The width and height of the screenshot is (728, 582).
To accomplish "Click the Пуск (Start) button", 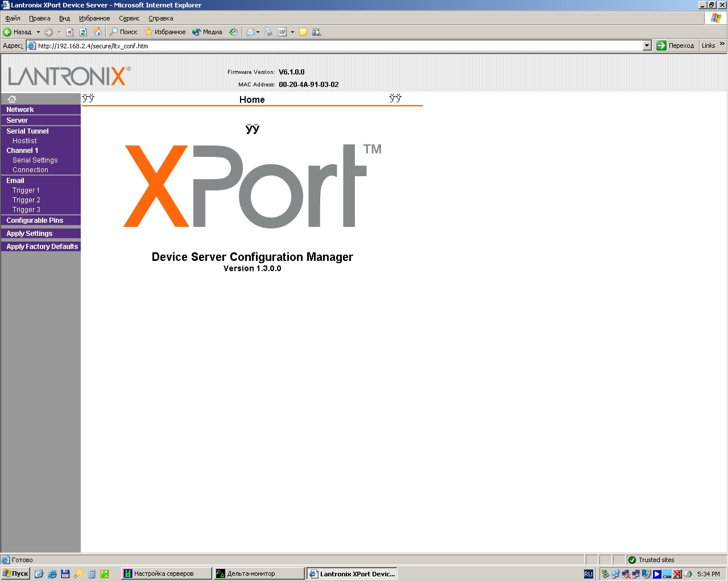I will [15, 574].
